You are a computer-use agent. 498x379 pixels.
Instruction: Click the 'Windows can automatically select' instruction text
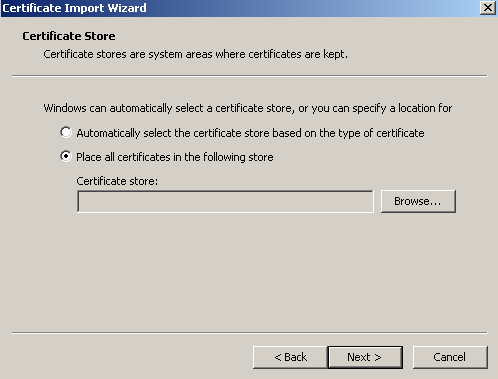tap(248, 108)
